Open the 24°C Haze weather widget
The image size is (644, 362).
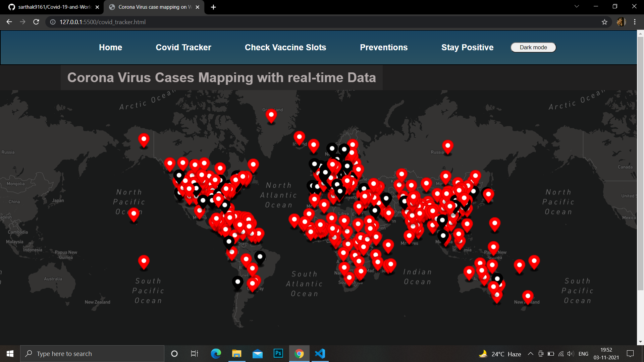pyautogui.click(x=500, y=354)
